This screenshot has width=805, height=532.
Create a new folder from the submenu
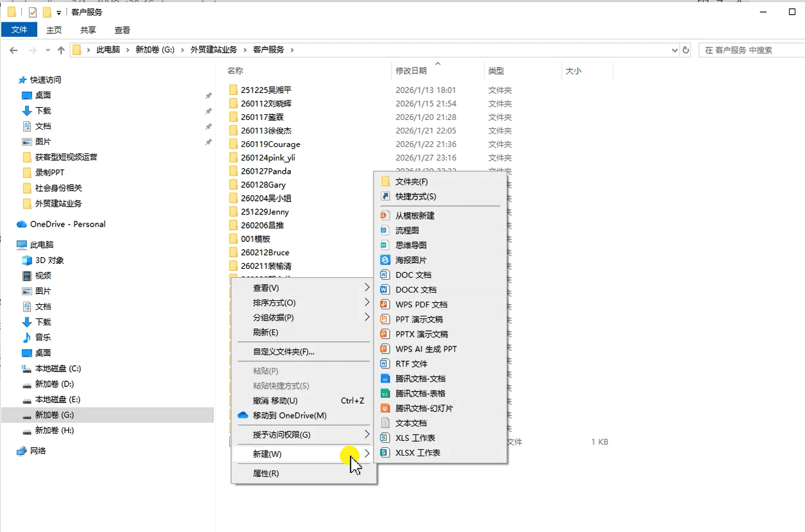440,182
